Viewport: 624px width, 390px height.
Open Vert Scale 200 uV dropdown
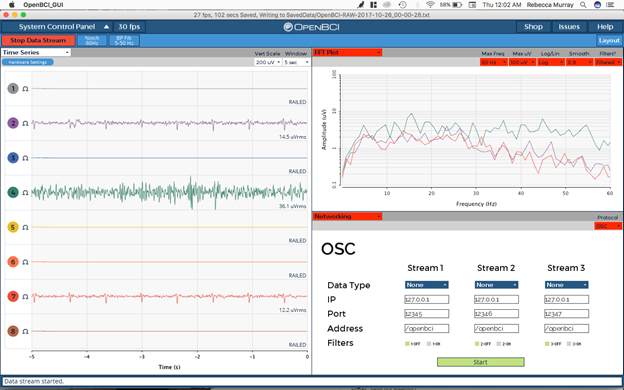[268, 62]
